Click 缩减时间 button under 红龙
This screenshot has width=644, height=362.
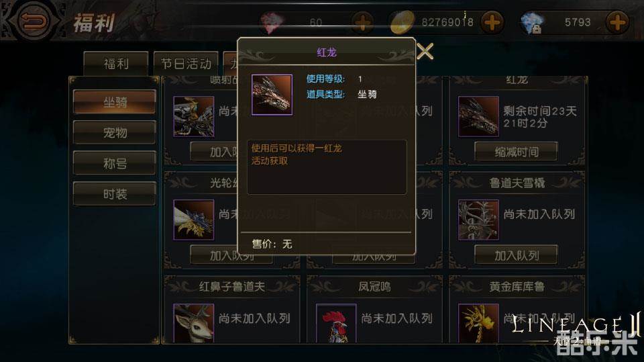(x=517, y=152)
